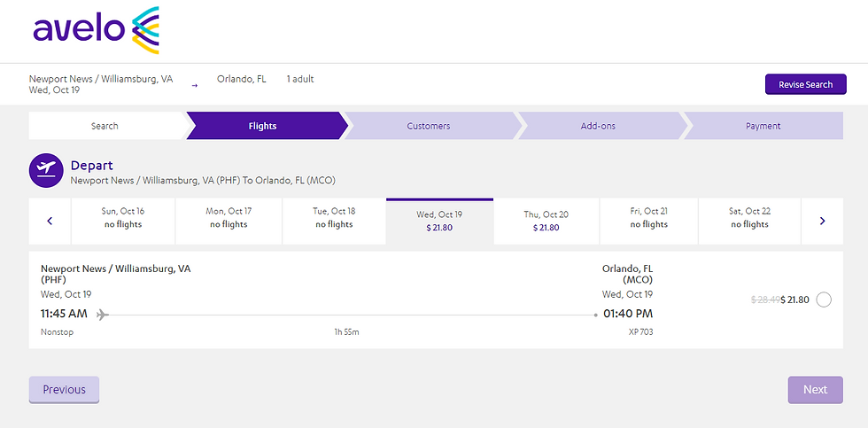Click the 11:45 AM departure time
The width and height of the screenshot is (868, 428).
64,314
